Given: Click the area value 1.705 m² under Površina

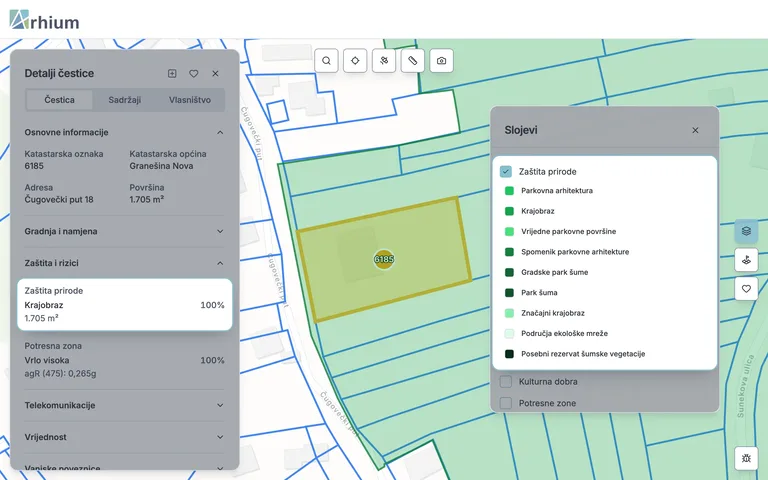Looking at the screenshot, I should [146, 199].
